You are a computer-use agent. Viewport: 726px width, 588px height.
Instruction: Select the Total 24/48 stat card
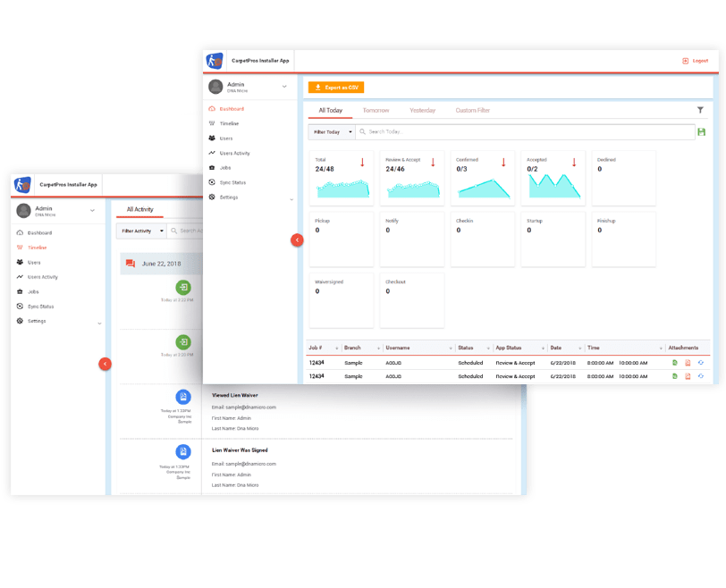point(342,178)
